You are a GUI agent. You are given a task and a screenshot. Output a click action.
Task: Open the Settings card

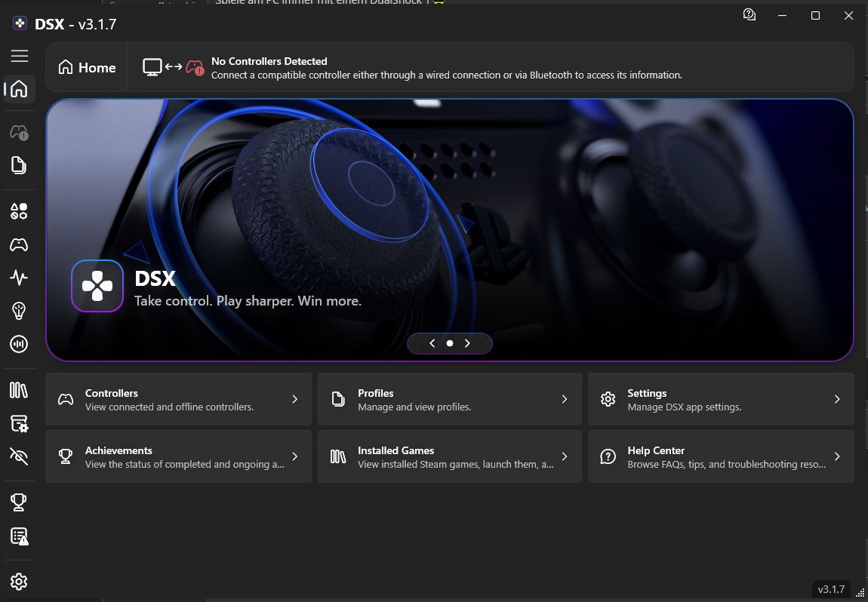(721, 399)
